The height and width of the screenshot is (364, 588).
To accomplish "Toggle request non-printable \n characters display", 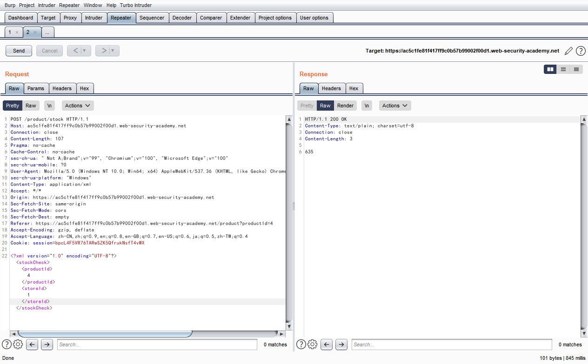I will [49, 106].
